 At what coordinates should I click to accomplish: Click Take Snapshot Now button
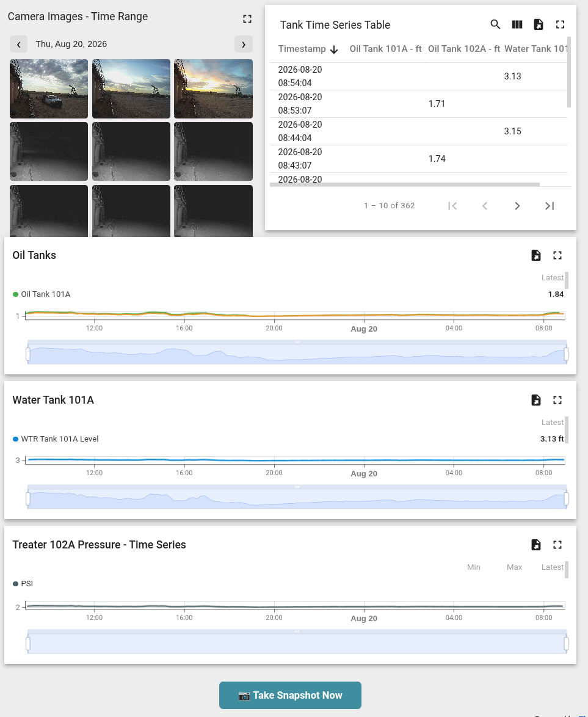pos(291,696)
